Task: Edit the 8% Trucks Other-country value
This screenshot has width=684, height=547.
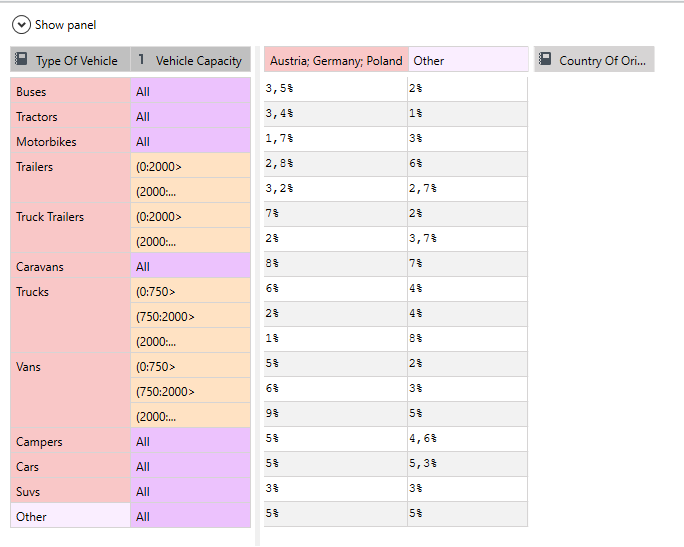Action: point(468,339)
